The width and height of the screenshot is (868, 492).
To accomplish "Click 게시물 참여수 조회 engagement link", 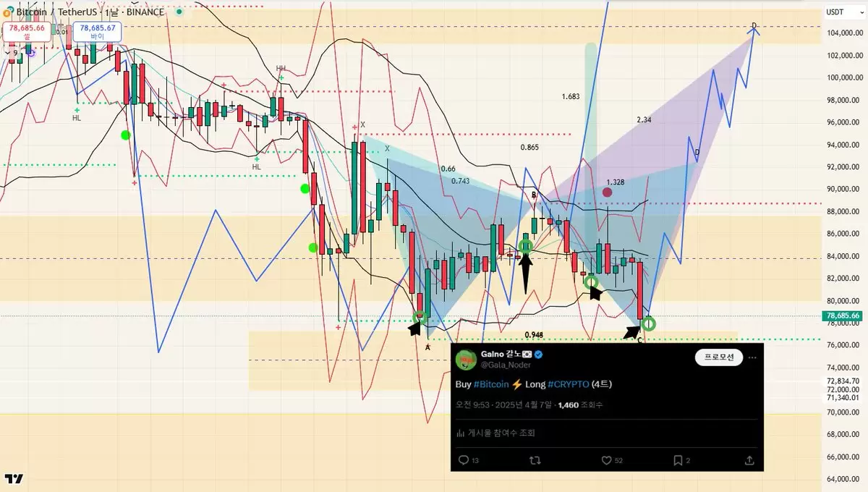I will (501, 433).
